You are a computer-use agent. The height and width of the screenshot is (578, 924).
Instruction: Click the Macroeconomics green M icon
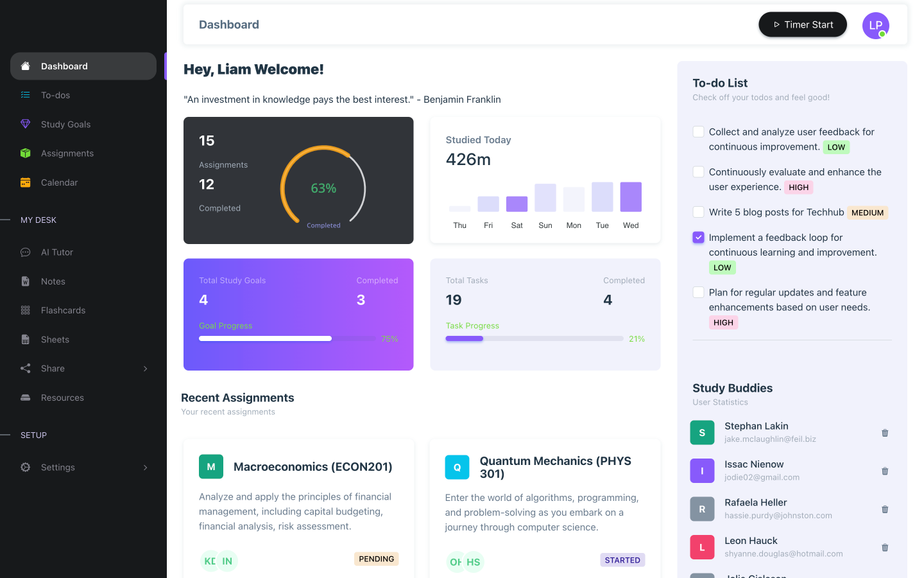pos(211,467)
